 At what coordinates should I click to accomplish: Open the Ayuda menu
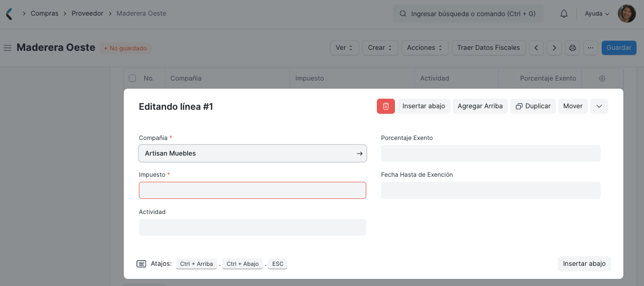597,14
